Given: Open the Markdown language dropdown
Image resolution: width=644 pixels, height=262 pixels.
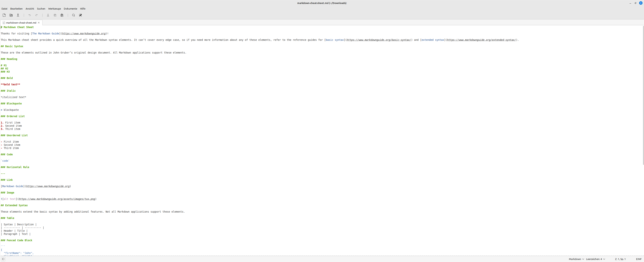Looking at the screenshot, I should click(x=576, y=259).
